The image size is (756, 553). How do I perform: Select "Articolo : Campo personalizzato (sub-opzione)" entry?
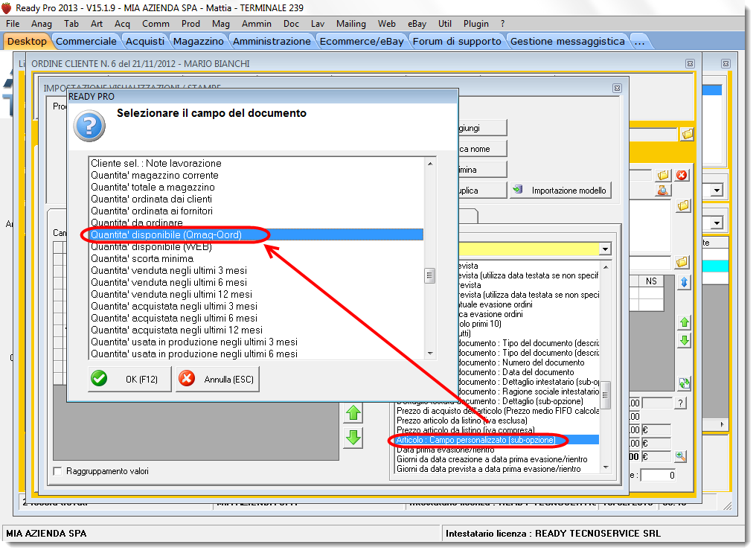(x=496, y=440)
